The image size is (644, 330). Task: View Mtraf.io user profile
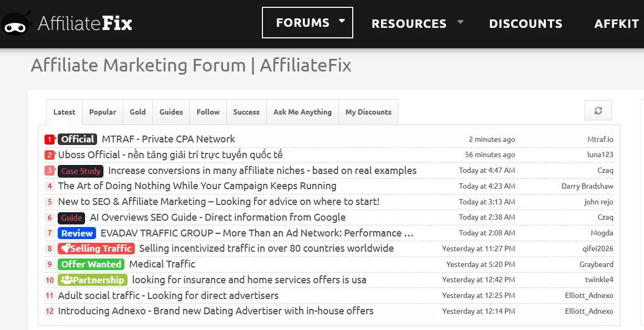[600, 139]
